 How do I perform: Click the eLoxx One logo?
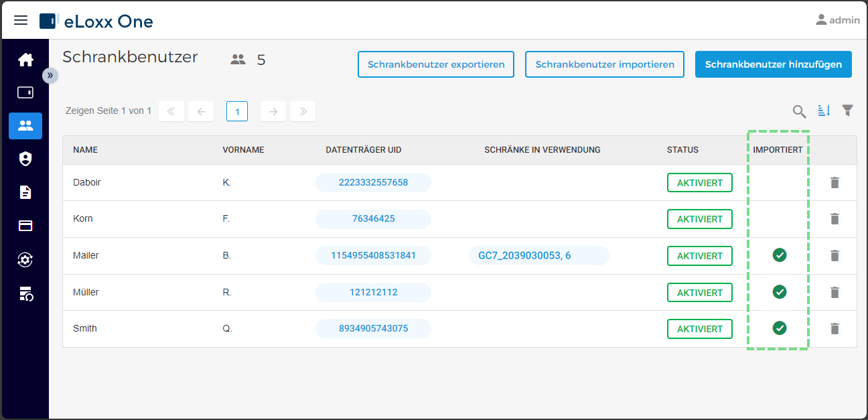click(96, 21)
